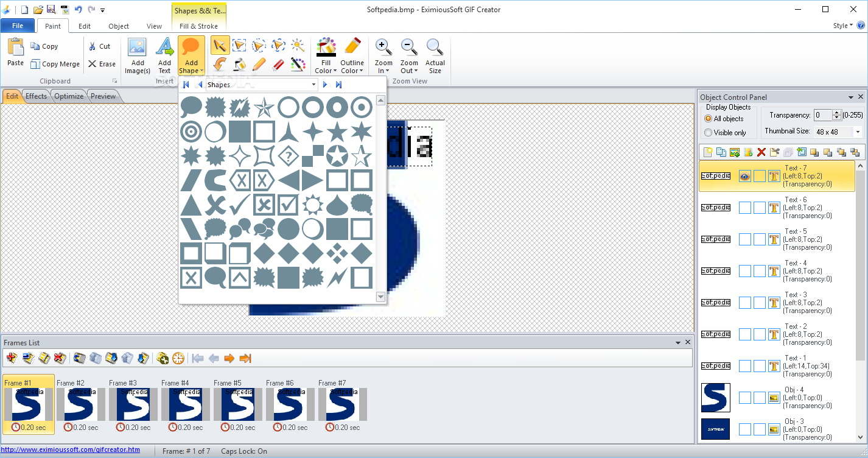
Task: Jump to last frame orange arrow
Action: click(x=245, y=358)
